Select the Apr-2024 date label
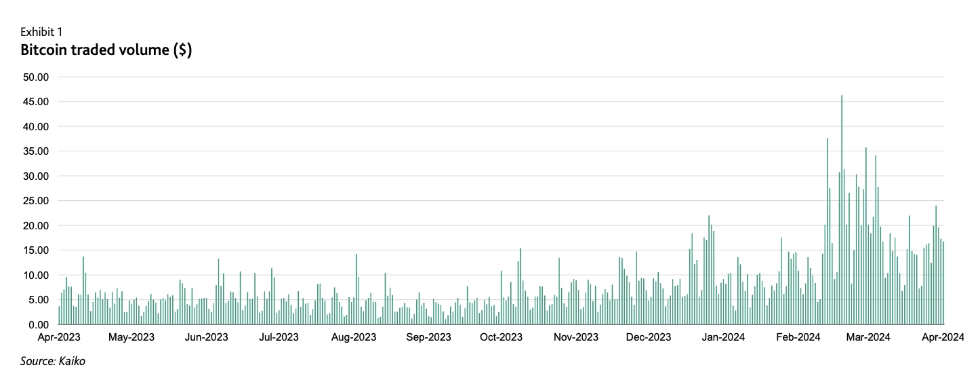 pos(943,337)
